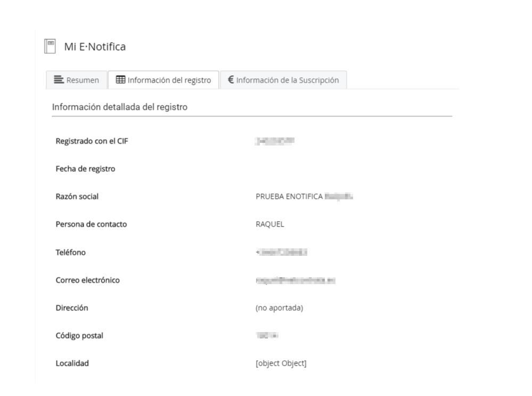Screen dimensions: 532x396
Task: Click the Mi E·Notifica notebook icon
Action: (x=50, y=47)
